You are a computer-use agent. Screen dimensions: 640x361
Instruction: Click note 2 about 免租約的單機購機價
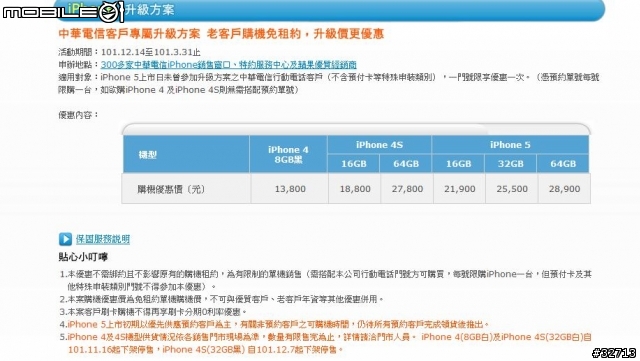pos(222,299)
